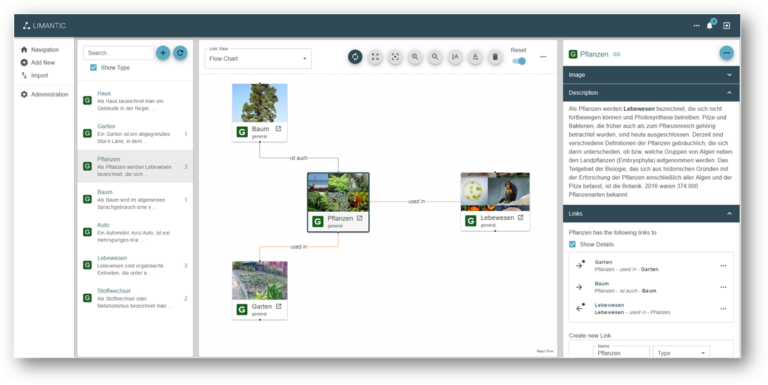Viewport: 768px width, 385px height.
Task: Click the zoom in magnifier icon
Action: click(x=415, y=57)
